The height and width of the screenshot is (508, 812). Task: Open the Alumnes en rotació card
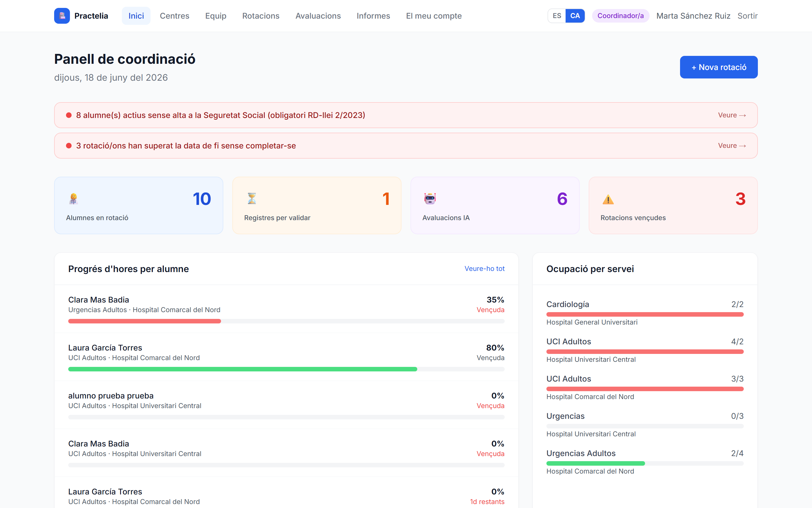(139, 205)
